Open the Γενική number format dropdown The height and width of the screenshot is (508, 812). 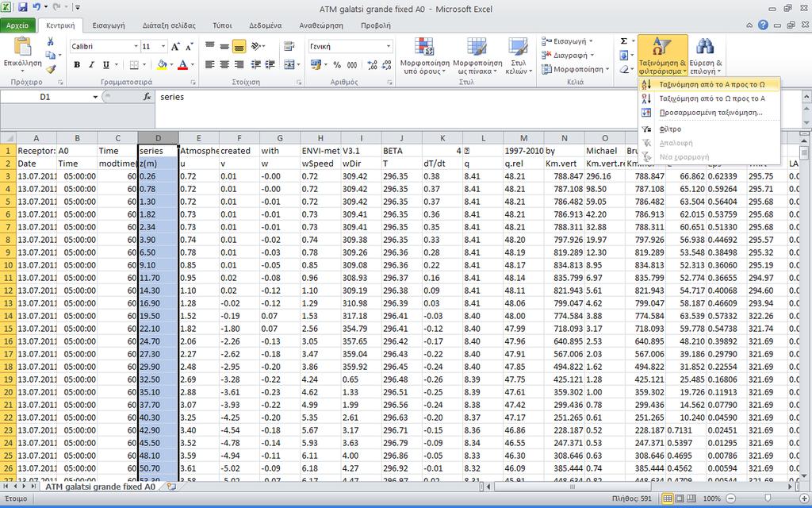point(389,47)
